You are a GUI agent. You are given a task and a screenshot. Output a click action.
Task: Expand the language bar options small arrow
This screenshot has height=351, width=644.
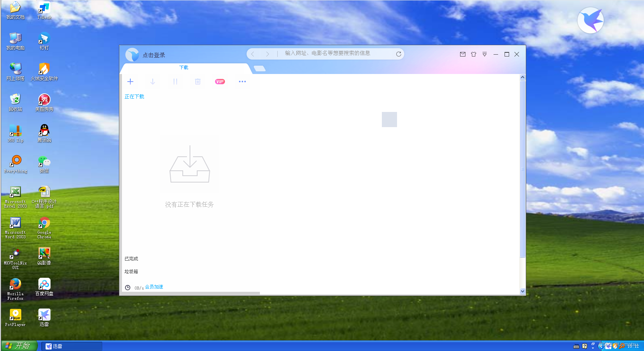coord(593,348)
